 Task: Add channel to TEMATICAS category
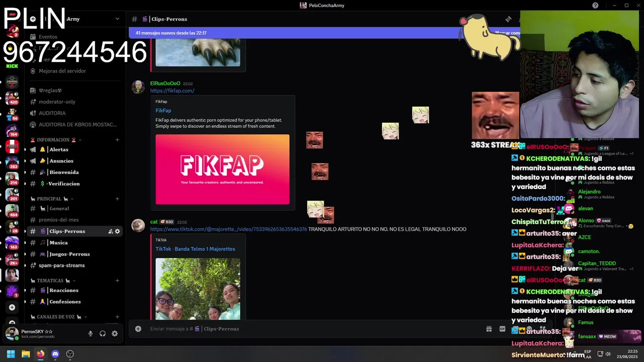point(117,281)
